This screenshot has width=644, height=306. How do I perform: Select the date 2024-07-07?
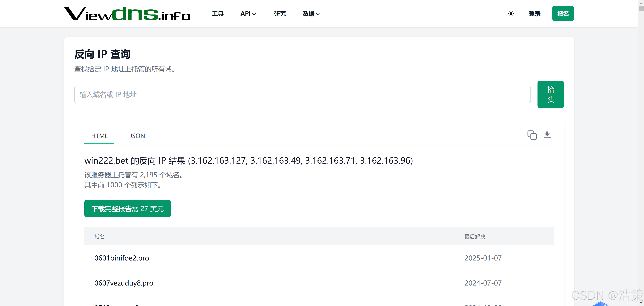(x=483, y=283)
